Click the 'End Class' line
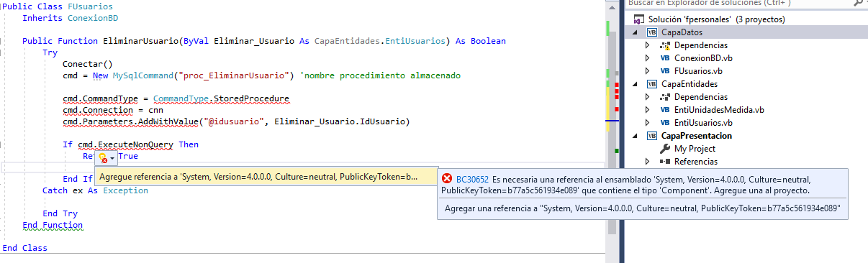868x263 pixels. pyautogui.click(x=25, y=248)
